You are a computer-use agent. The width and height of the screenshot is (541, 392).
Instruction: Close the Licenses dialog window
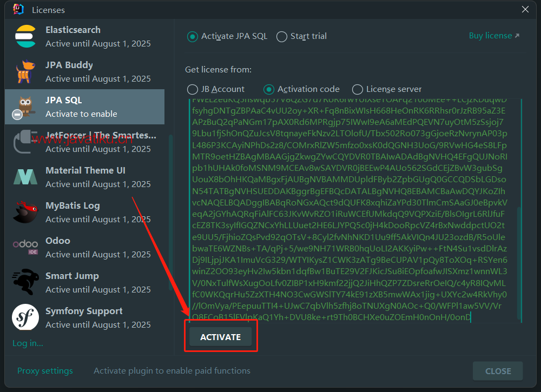click(x=525, y=9)
